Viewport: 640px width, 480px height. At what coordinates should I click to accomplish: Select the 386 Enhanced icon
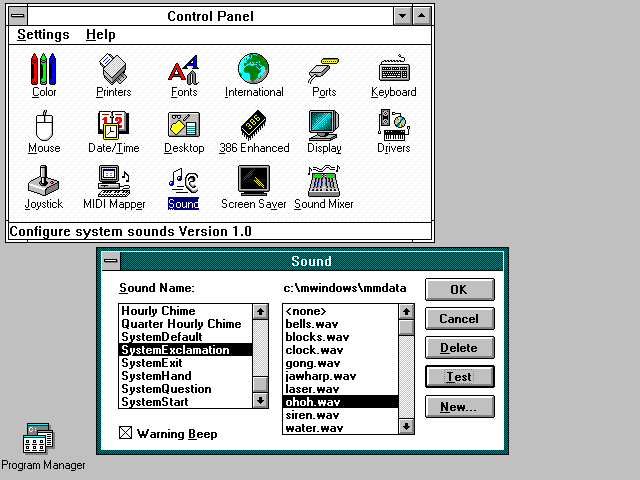click(254, 126)
